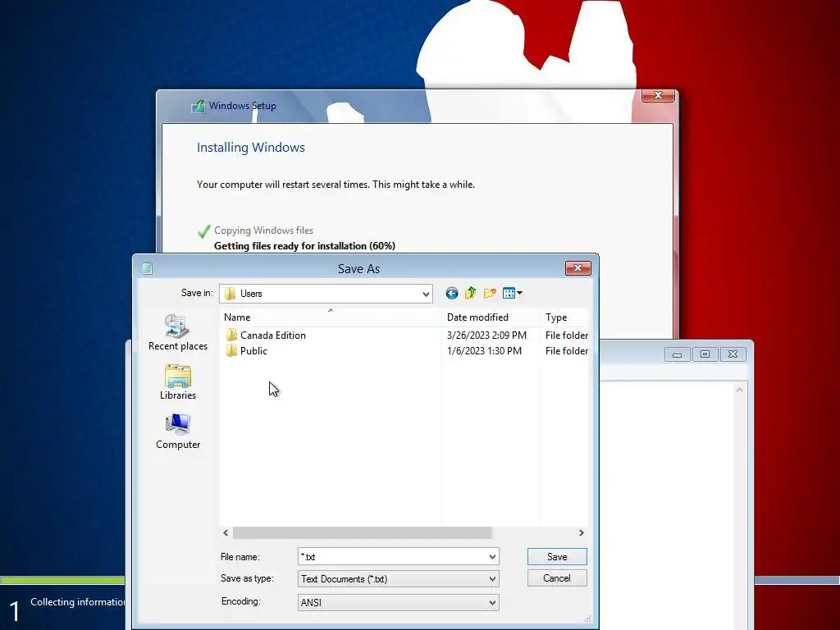This screenshot has width=840, height=630.
Task: Click the Save button
Action: [557, 557]
